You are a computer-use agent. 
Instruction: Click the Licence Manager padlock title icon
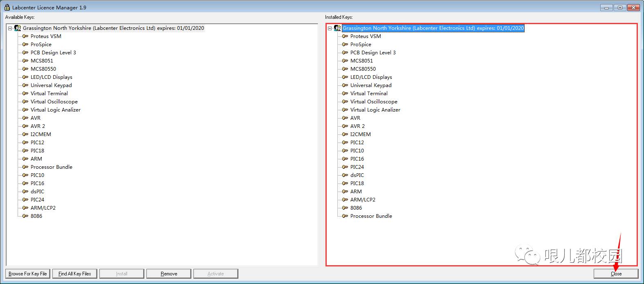point(7,7)
